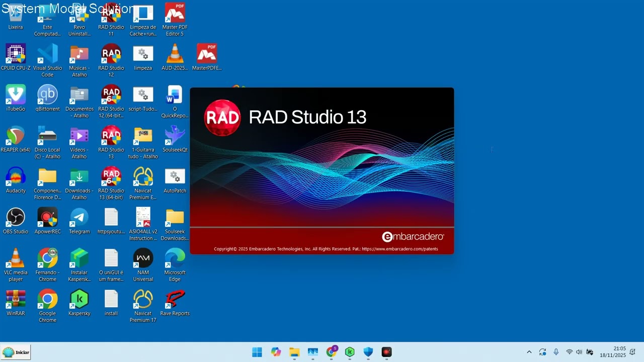
Task: Select the Telegram desktop icon
Action: coord(79,220)
